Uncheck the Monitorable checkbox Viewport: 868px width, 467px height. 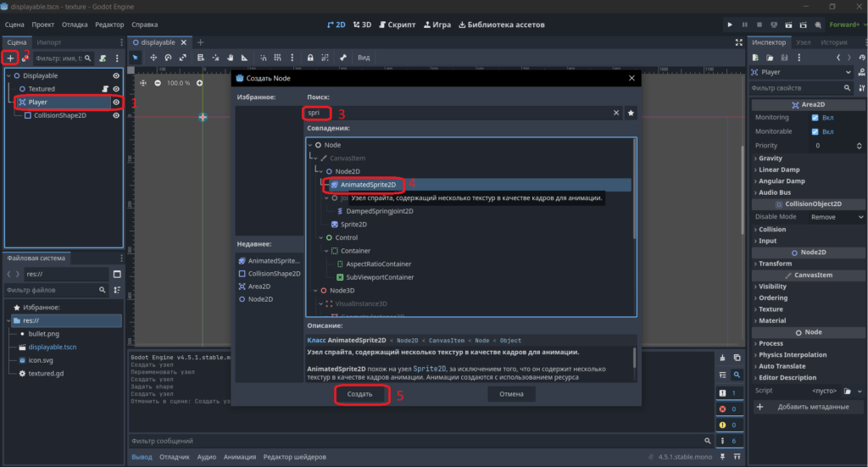815,131
